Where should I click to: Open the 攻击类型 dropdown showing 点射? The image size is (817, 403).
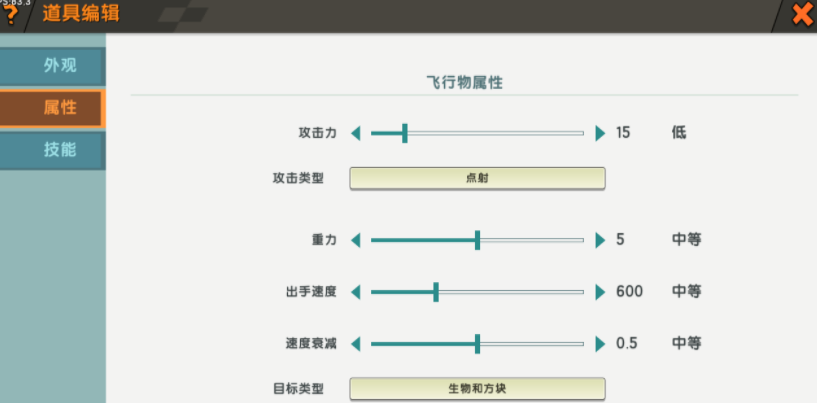(x=477, y=178)
